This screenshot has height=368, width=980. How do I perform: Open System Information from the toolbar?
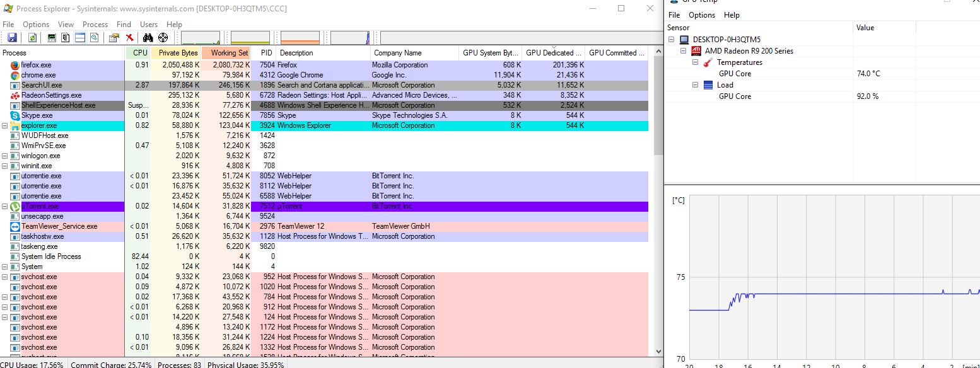click(x=52, y=38)
